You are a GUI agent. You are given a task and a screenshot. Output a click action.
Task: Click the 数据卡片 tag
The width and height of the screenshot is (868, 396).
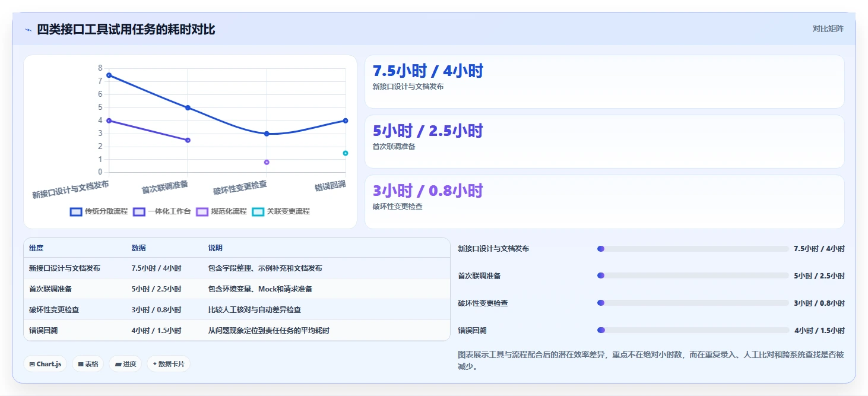(x=169, y=364)
